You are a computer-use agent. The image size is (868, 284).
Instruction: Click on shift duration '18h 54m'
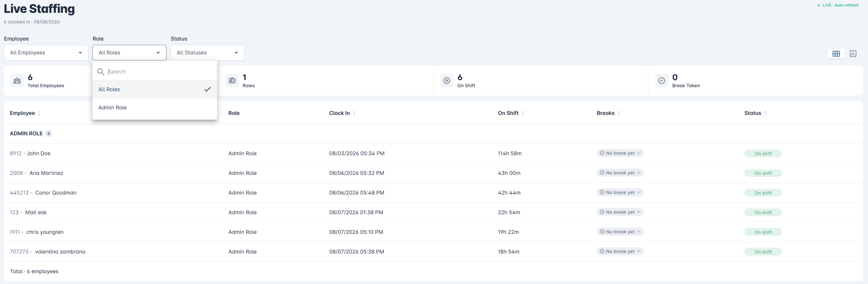[x=509, y=252]
